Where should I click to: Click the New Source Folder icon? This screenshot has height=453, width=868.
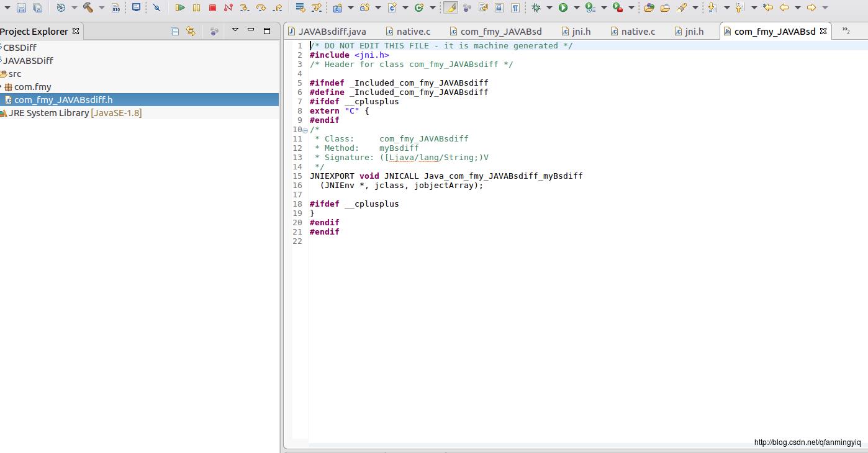click(x=364, y=7)
